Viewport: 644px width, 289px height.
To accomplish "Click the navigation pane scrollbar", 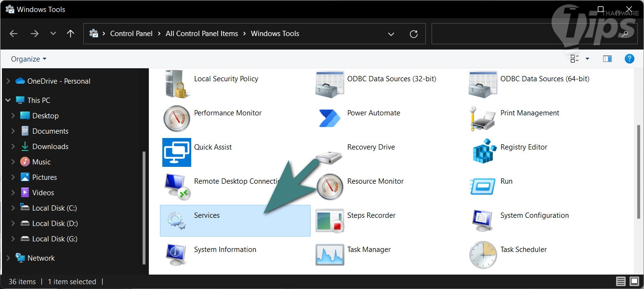I will click(144, 208).
